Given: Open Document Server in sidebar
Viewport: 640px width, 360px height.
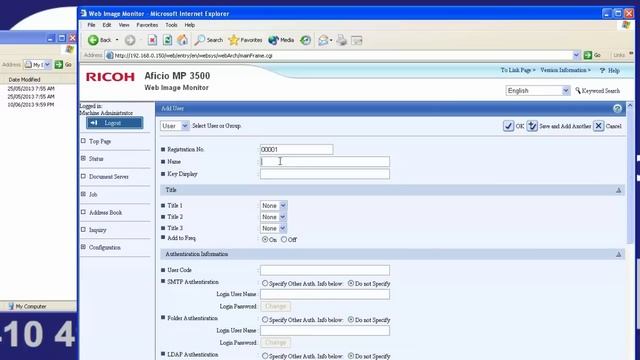Looking at the screenshot, I should (109, 177).
